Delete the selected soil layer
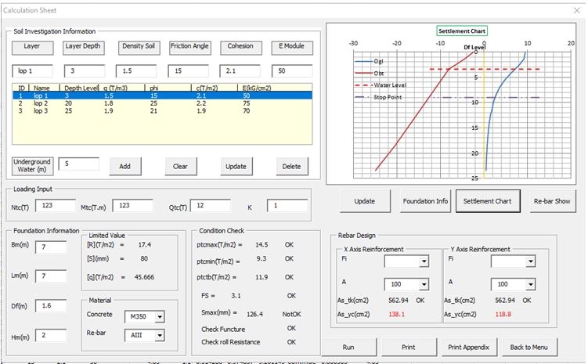Viewport: 588px width, 364px height. [292, 167]
